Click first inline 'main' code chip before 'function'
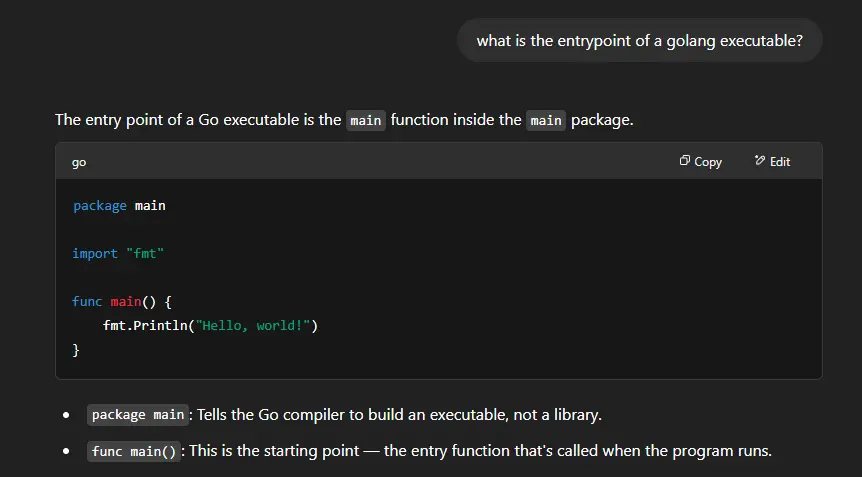 (366, 120)
